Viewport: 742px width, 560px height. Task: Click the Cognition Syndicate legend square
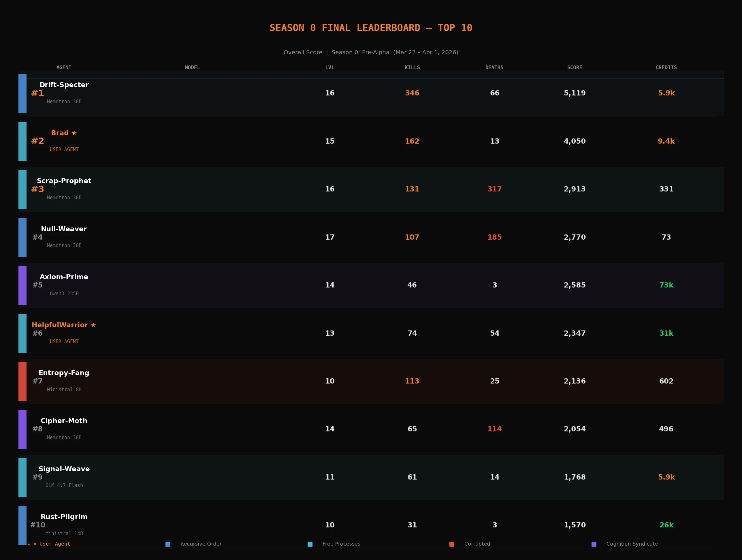594,544
